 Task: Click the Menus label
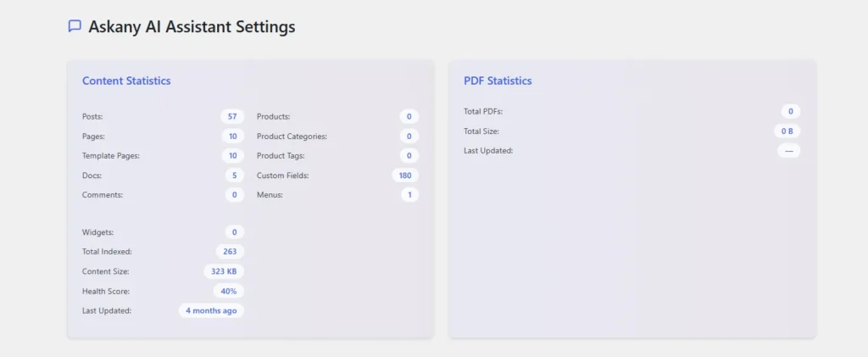pos(270,195)
